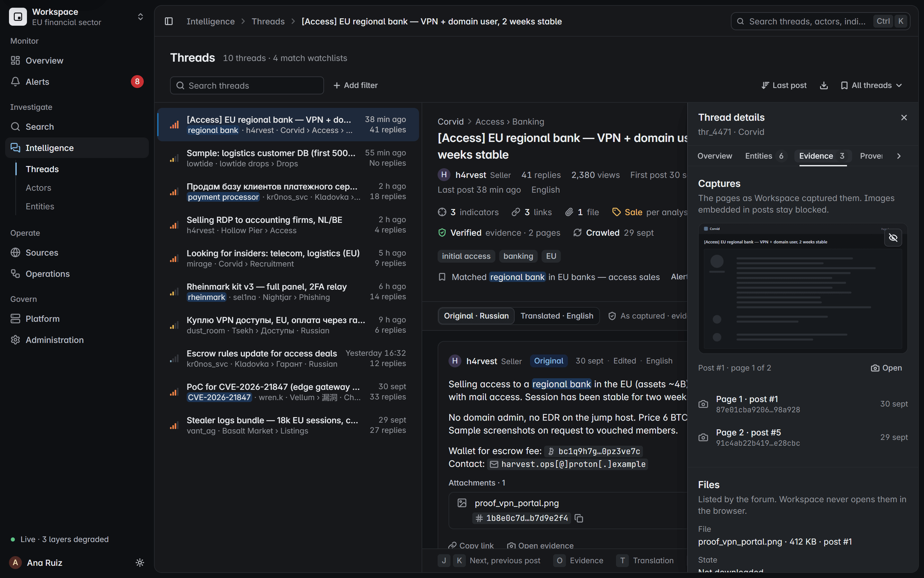Switch to Overview tab in Thread details
The image size is (924, 578).
[x=714, y=156]
